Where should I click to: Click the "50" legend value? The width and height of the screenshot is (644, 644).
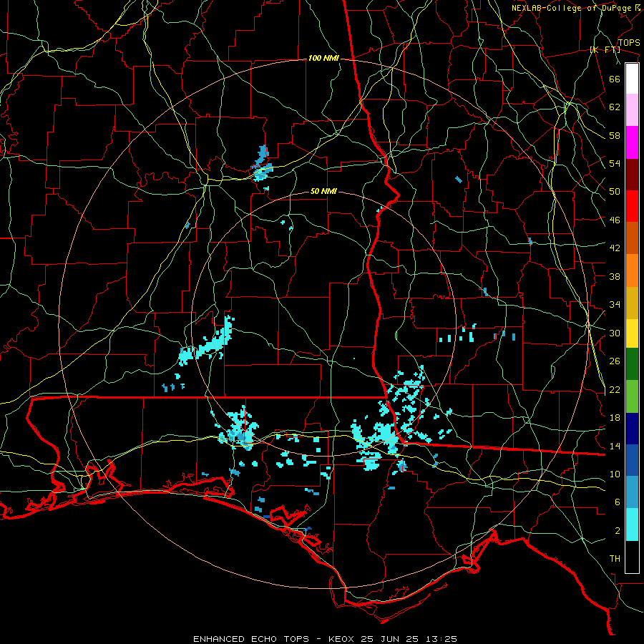615,192
